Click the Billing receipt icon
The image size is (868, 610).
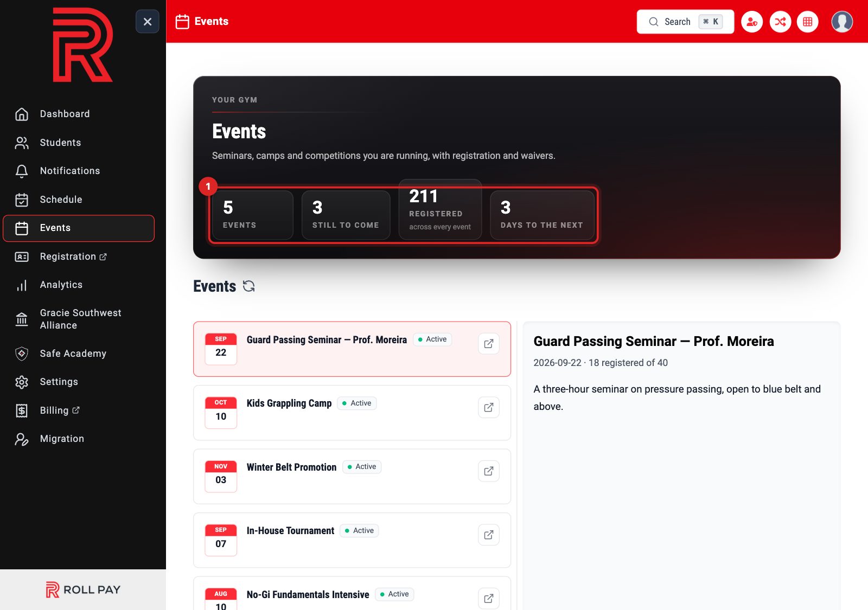click(22, 410)
